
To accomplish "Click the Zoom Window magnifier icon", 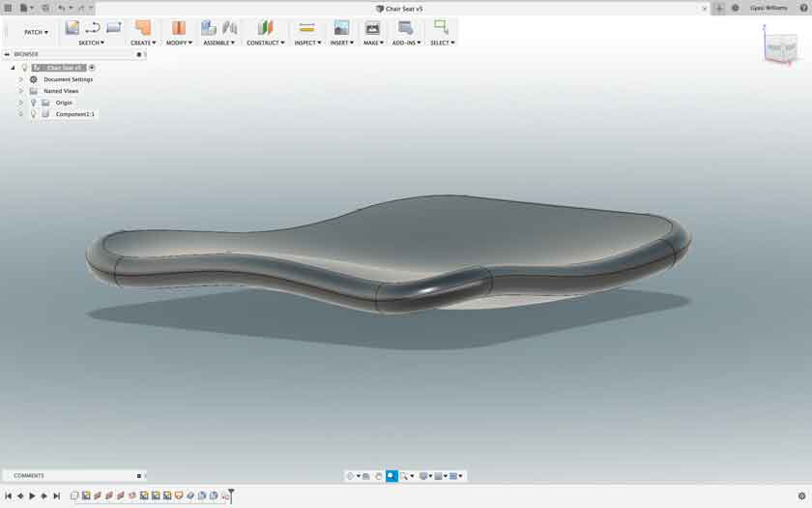I will click(x=404, y=476).
